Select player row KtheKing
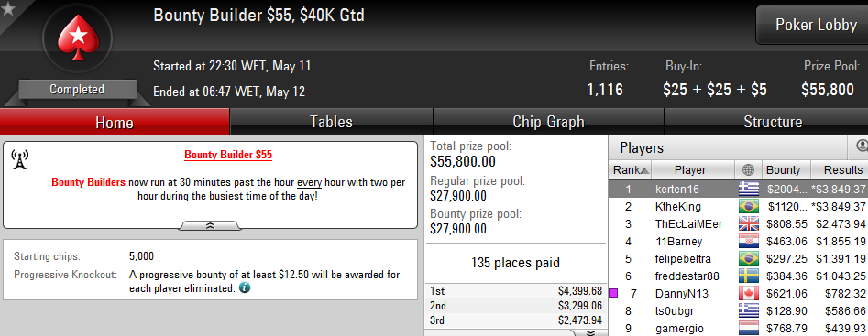 tap(738, 207)
